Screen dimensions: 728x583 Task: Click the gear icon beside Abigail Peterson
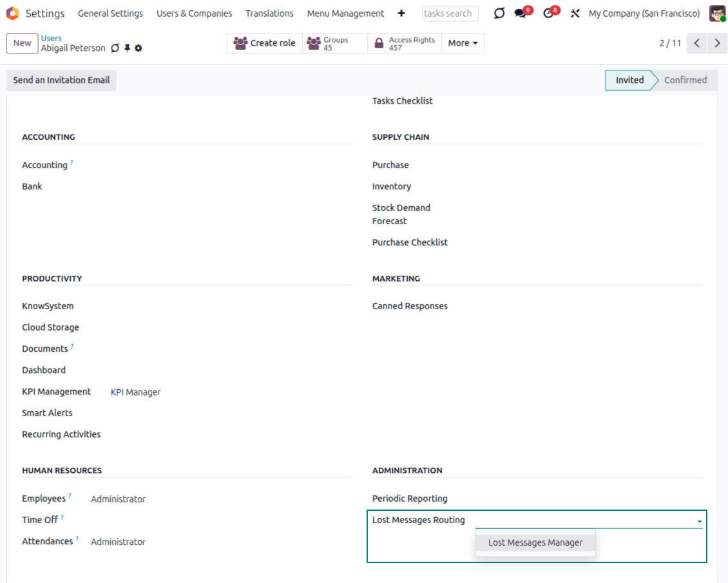click(139, 48)
